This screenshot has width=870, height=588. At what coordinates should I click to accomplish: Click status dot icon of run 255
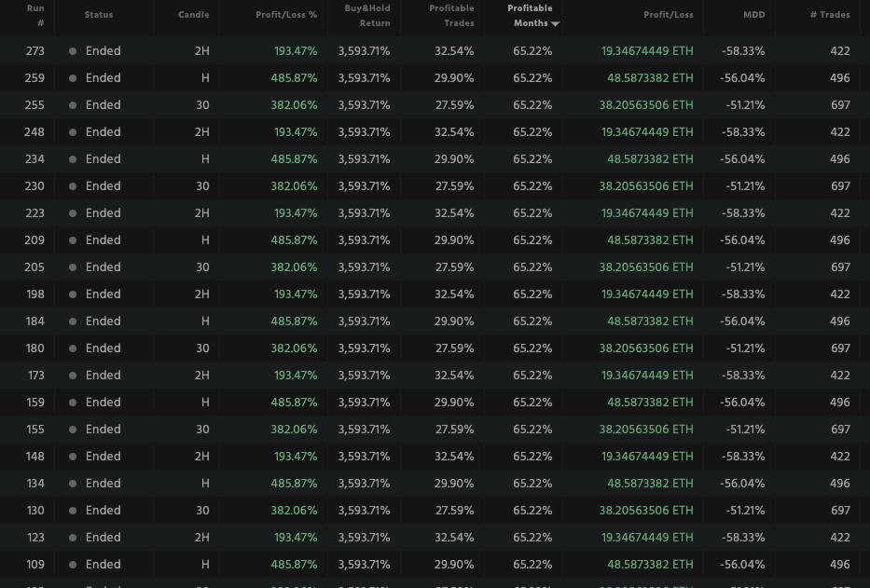click(73, 105)
